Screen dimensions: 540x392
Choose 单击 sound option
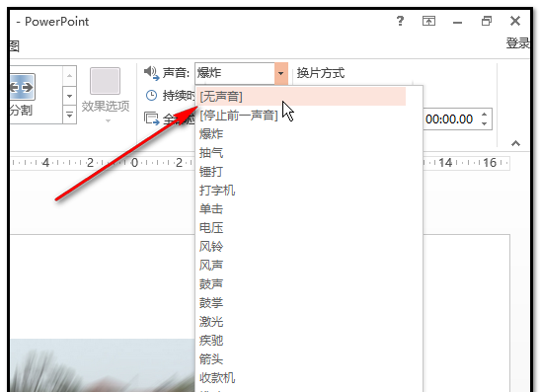301,209
